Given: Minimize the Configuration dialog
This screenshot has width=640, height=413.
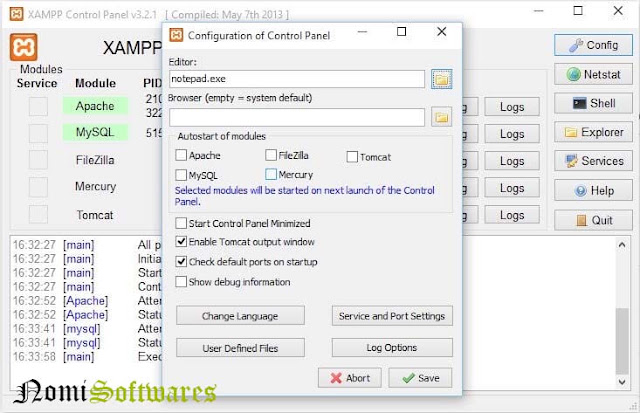Looking at the screenshot, I should [362, 32].
